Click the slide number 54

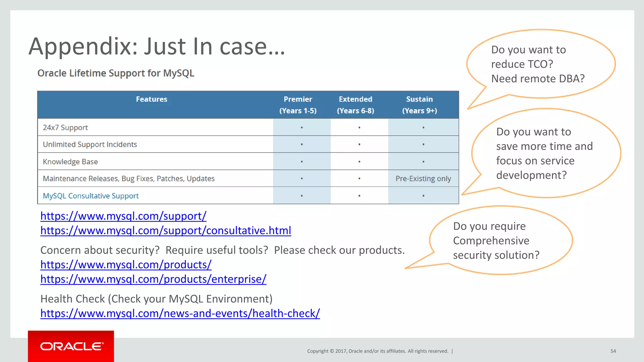click(613, 351)
